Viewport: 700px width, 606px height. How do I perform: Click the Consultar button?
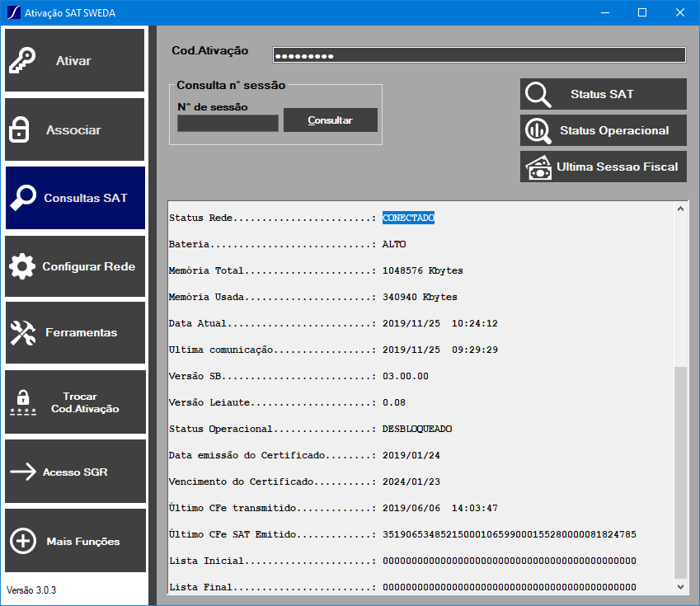(x=331, y=120)
